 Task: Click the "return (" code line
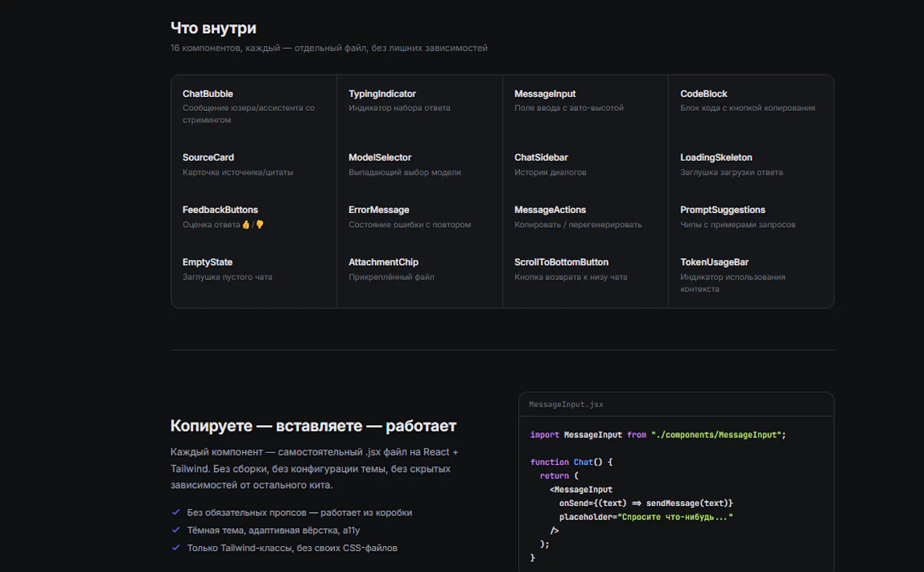pyautogui.click(x=559, y=476)
